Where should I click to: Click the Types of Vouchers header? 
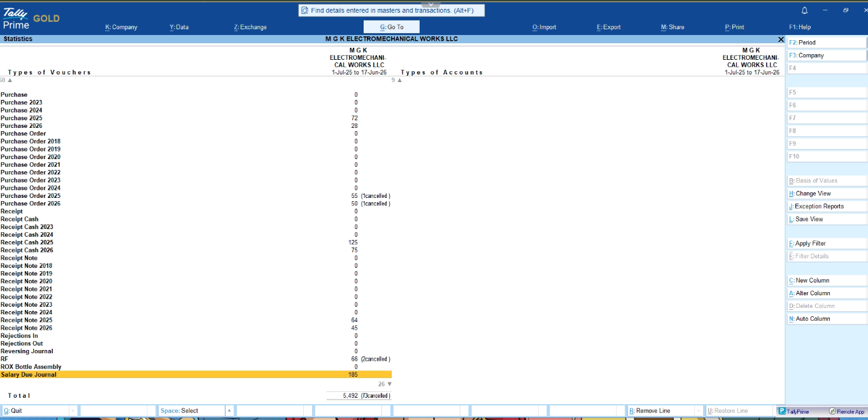click(50, 73)
